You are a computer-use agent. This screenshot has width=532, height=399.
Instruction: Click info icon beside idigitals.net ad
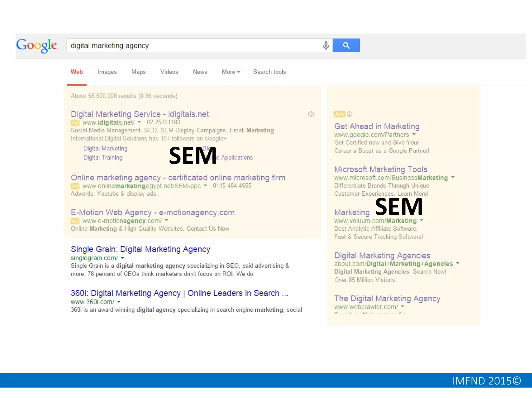point(311,114)
